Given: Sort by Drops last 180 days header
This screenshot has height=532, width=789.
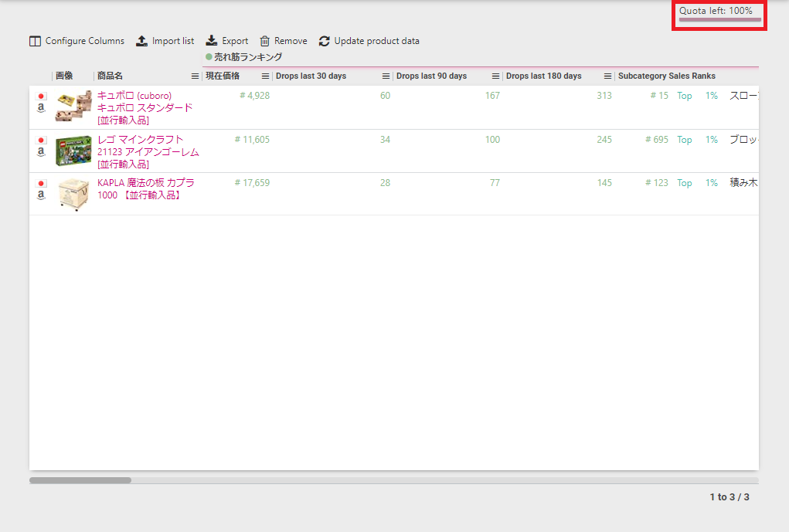Looking at the screenshot, I should pos(543,76).
